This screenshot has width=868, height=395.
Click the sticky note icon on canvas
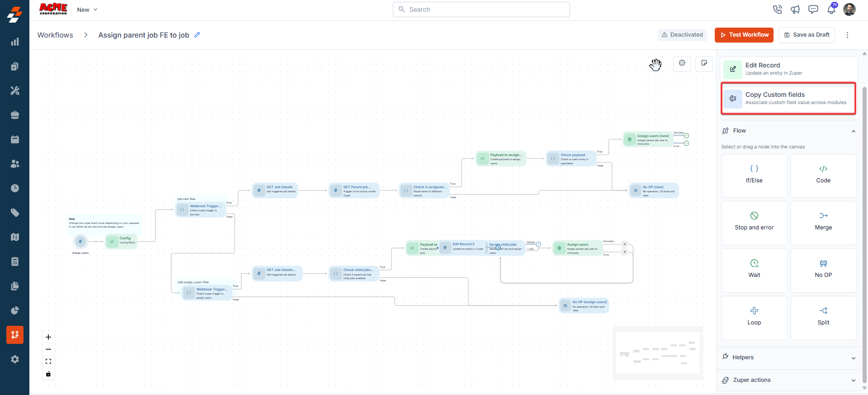(704, 63)
